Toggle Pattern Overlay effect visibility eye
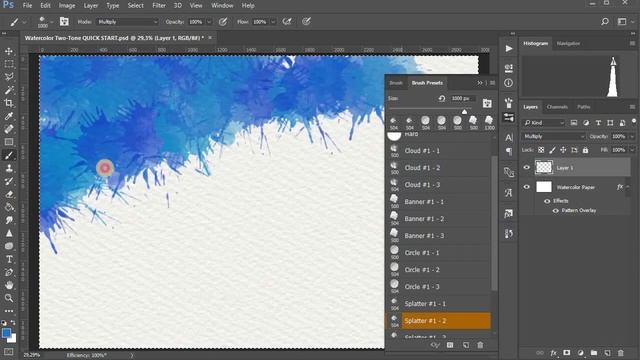Image resolution: width=640 pixels, height=360 pixels. pos(556,211)
